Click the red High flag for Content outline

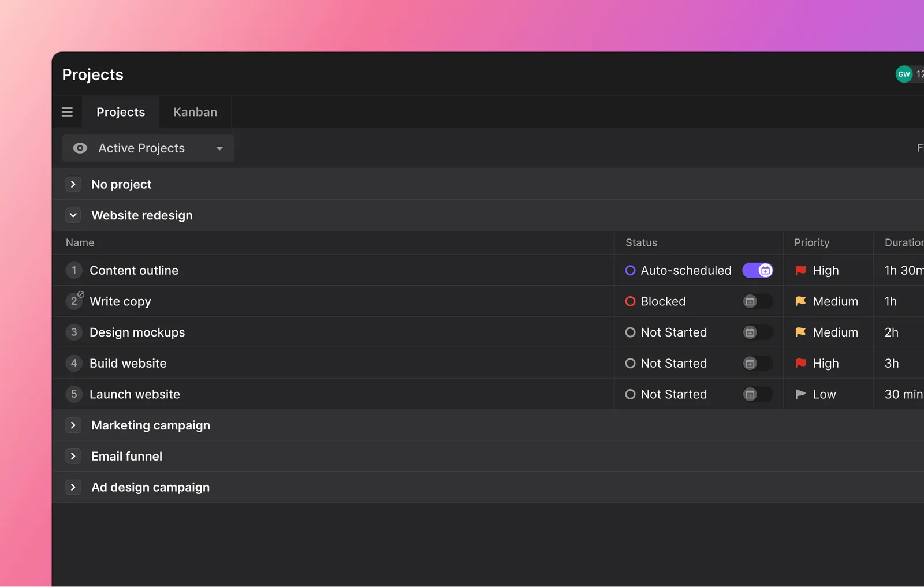pos(800,270)
